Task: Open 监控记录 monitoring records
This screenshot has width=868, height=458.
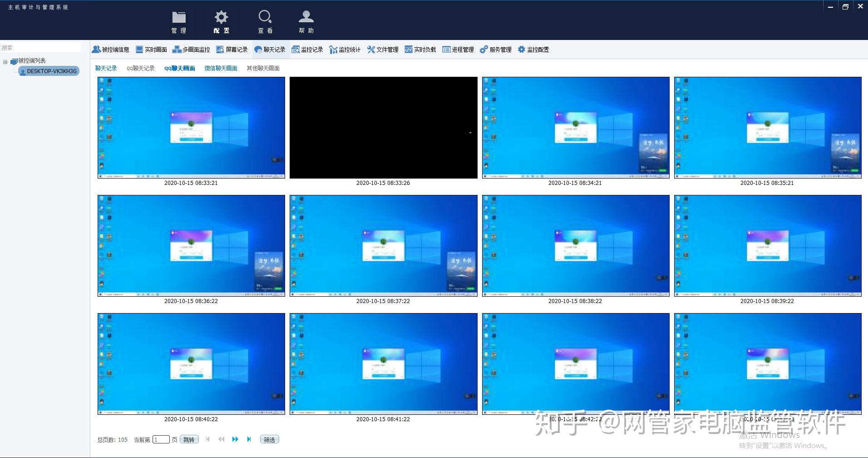Action: tap(307, 50)
